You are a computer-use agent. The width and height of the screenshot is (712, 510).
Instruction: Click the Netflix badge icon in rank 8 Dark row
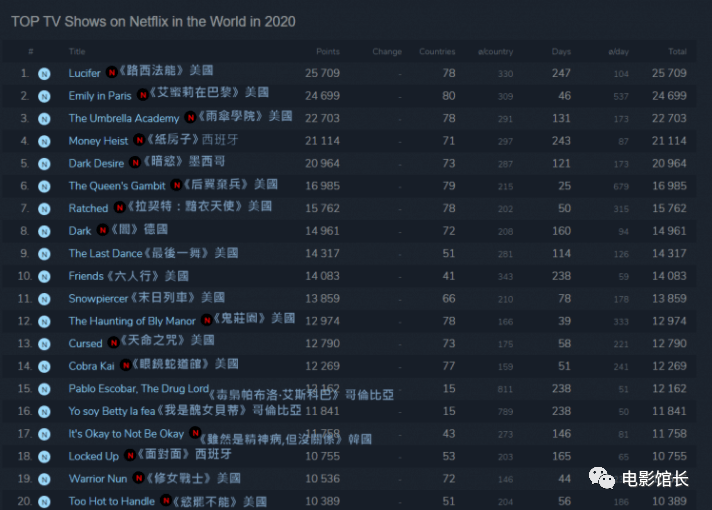click(x=44, y=232)
